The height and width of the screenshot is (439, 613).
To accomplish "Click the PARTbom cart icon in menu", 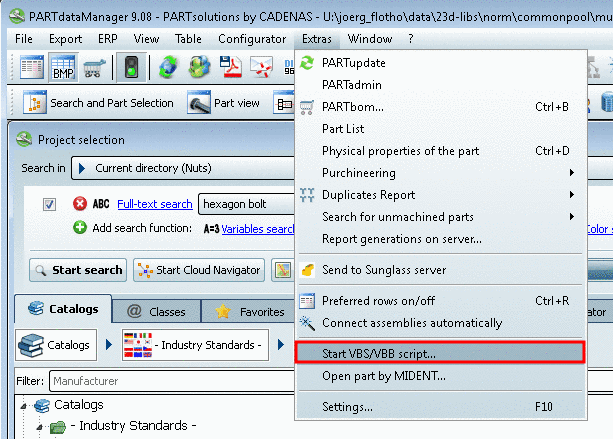I will tap(307, 107).
